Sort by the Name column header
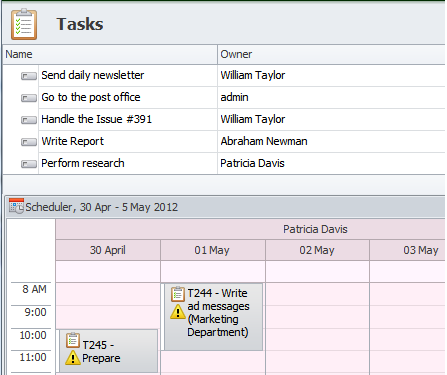The height and width of the screenshot is (375, 447). pos(110,54)
